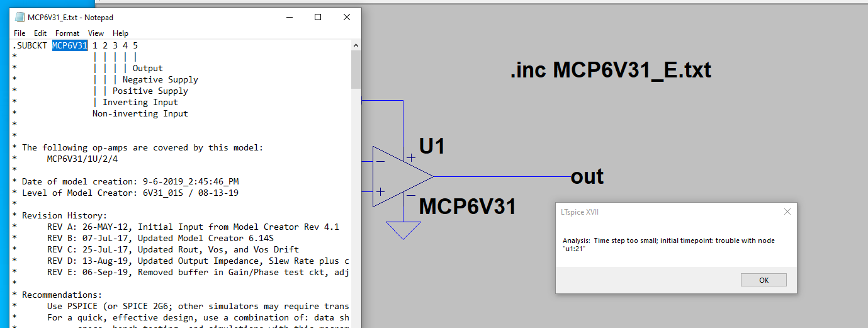Image resolution: width=868 pixels, height=328 pixels.
Task: Click the 'Non-inverting Input' comment line
Action: [140, 113]
